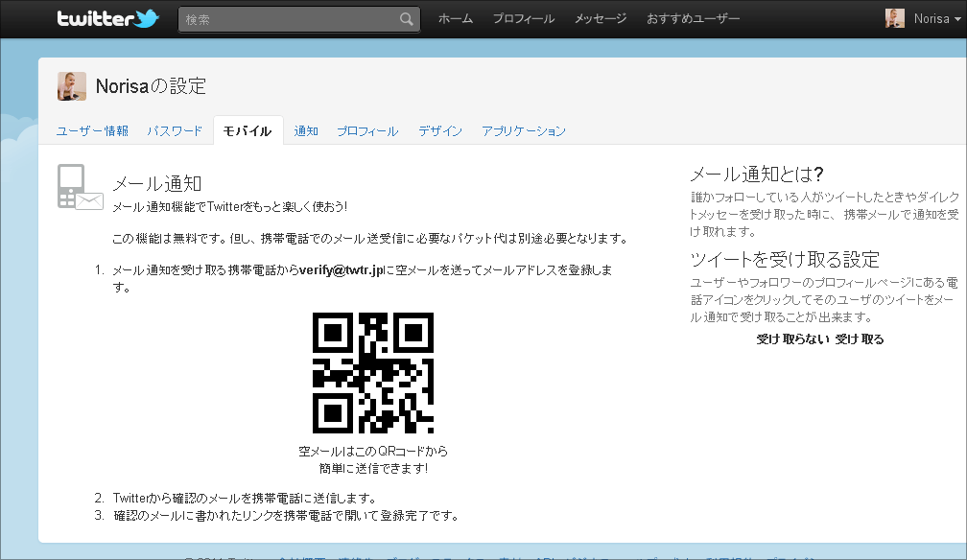Click text 空メールはこのQRコードから

(373, 451)
